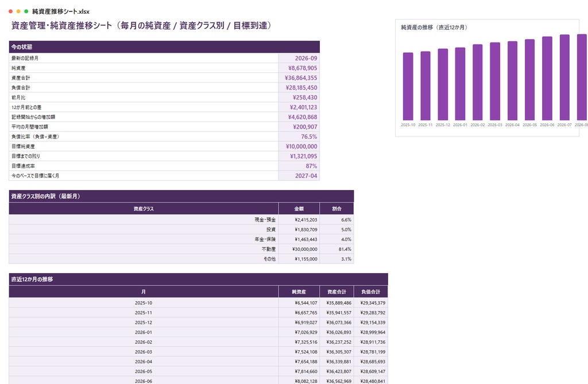The image size is (588, 384).
Task: Select the 12か月前との差 label cell
Action: [x=144, y=107]
